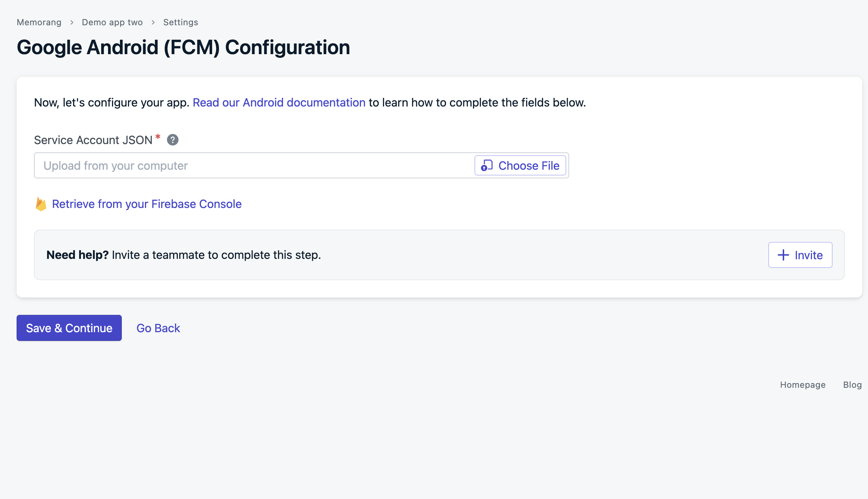Screen dimensions: 868x499
Task: Click chevron before Settings breadcrumb
Action: tap(153, 22)
